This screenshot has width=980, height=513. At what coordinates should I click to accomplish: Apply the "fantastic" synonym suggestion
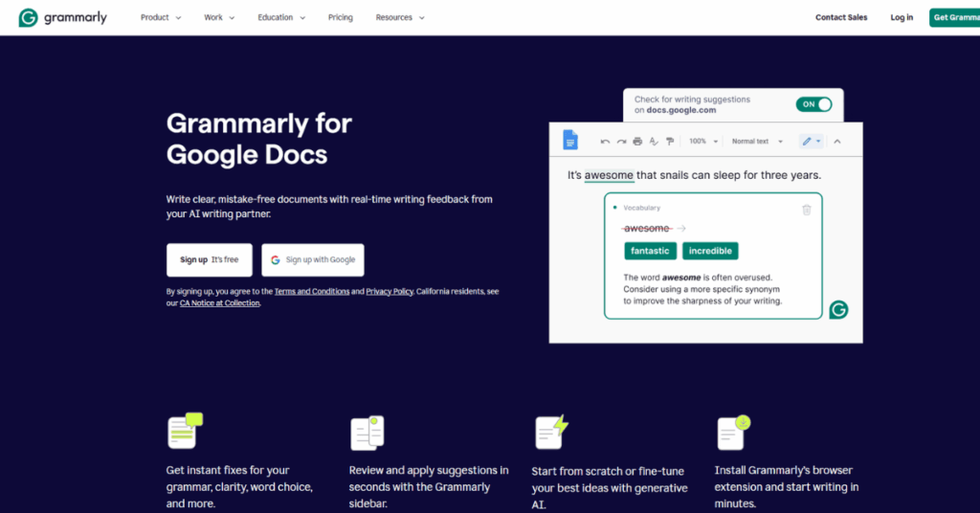[x=650, y=251]
